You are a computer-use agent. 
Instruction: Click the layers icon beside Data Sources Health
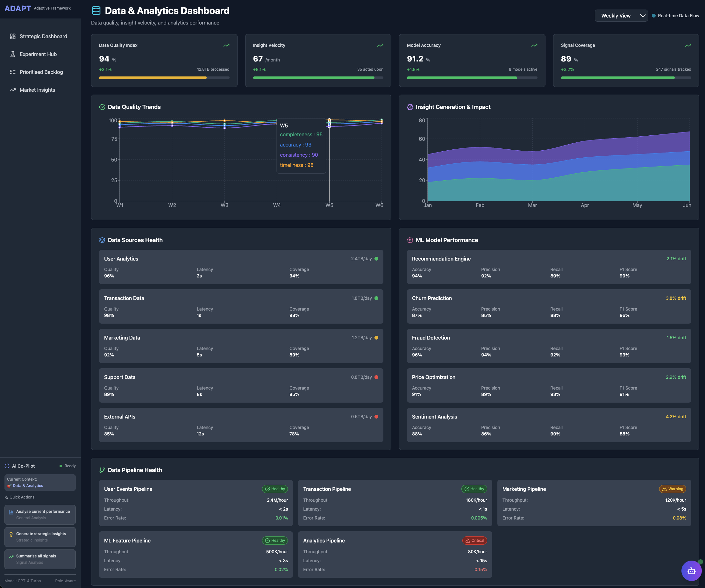coord(102,240)
